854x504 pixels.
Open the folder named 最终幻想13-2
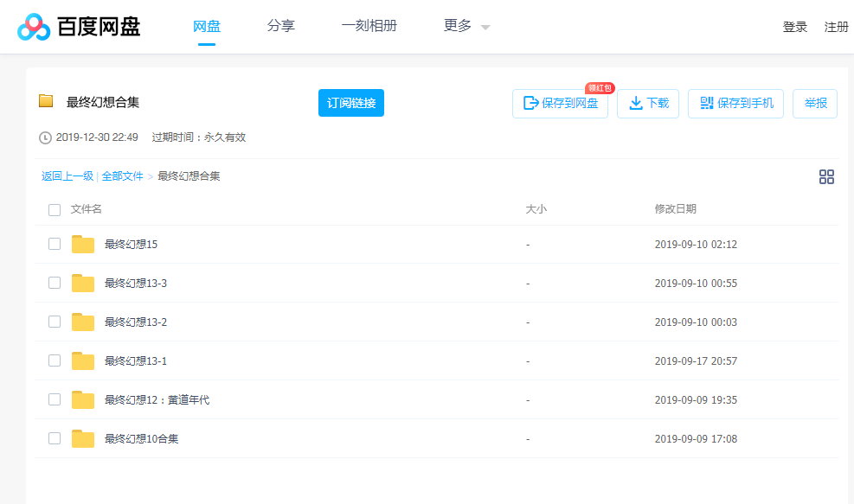tap(136, 322)
